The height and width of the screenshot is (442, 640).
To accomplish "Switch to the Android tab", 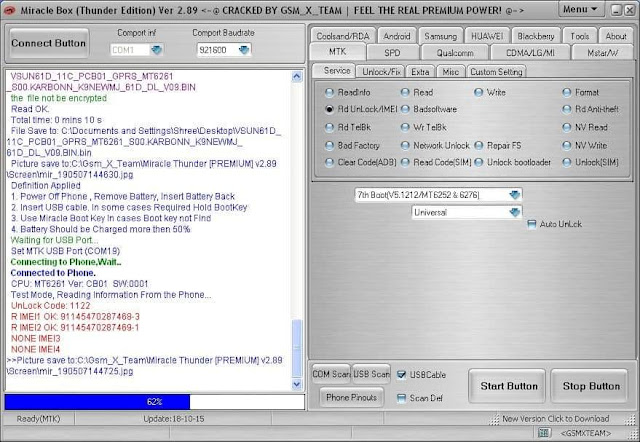I will point(396,36).
